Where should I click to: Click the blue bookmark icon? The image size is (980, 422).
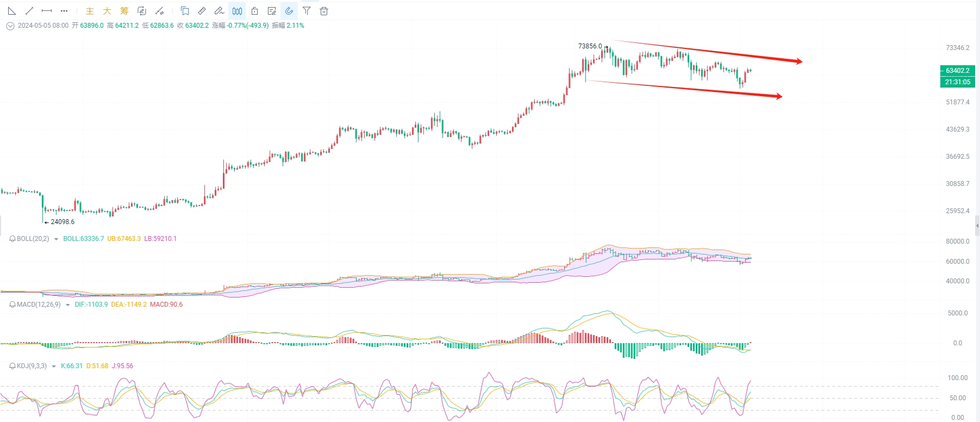click(x=185, y=11)
